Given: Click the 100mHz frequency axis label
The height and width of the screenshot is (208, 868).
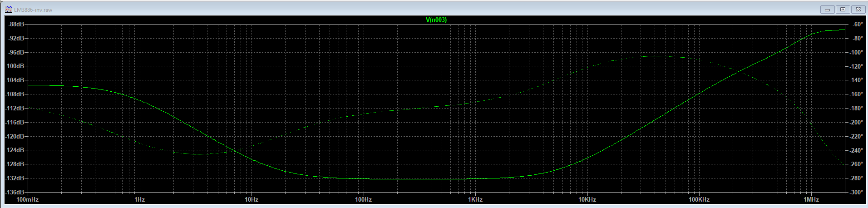Looking at the screenshot, I should 27,199.
